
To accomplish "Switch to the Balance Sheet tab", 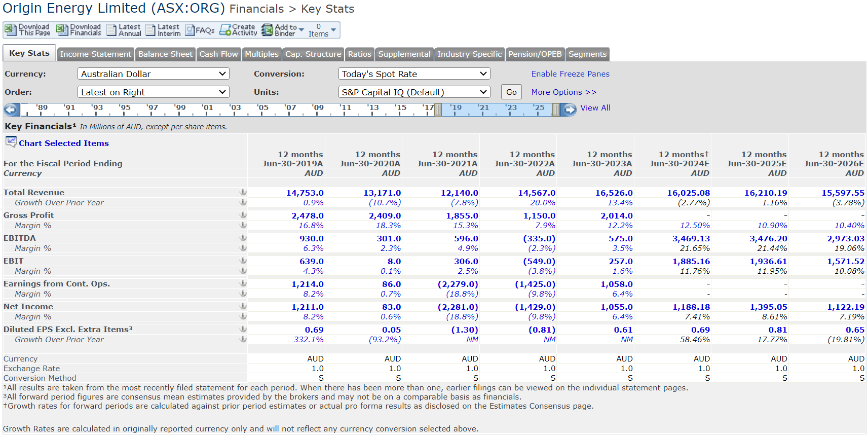I will pos(165,54).
